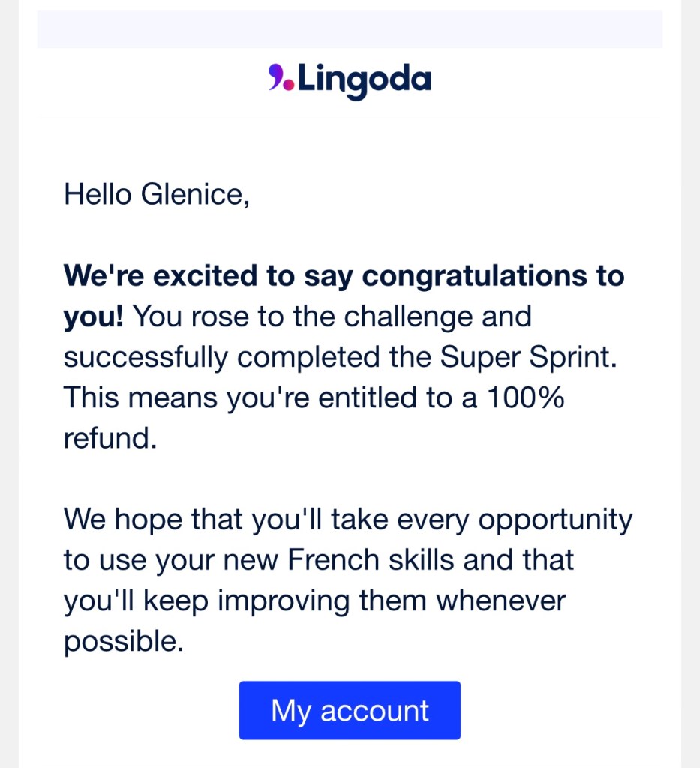Click the word "refund."
The image size is (700, 768).
coord(110,437)
